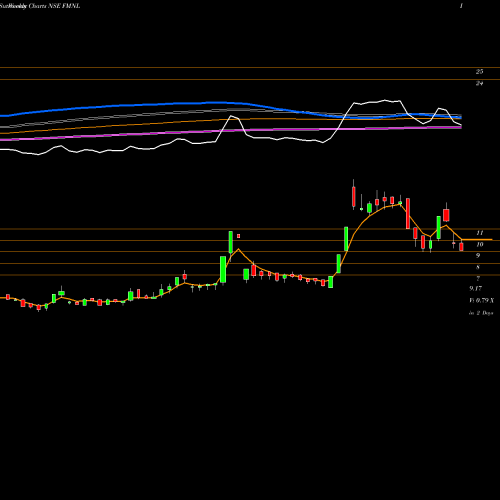Click the last red candle on the chart
This screenshot has height=500, width=500.
461,247
